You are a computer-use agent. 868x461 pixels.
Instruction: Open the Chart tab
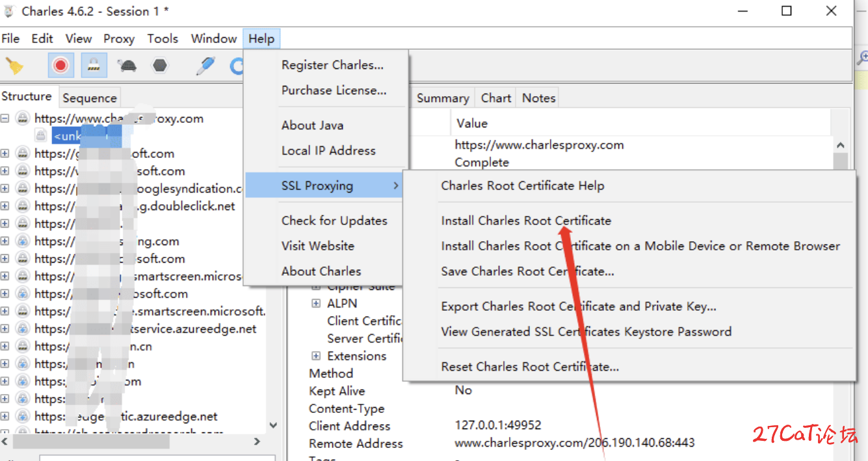[496, 98]
